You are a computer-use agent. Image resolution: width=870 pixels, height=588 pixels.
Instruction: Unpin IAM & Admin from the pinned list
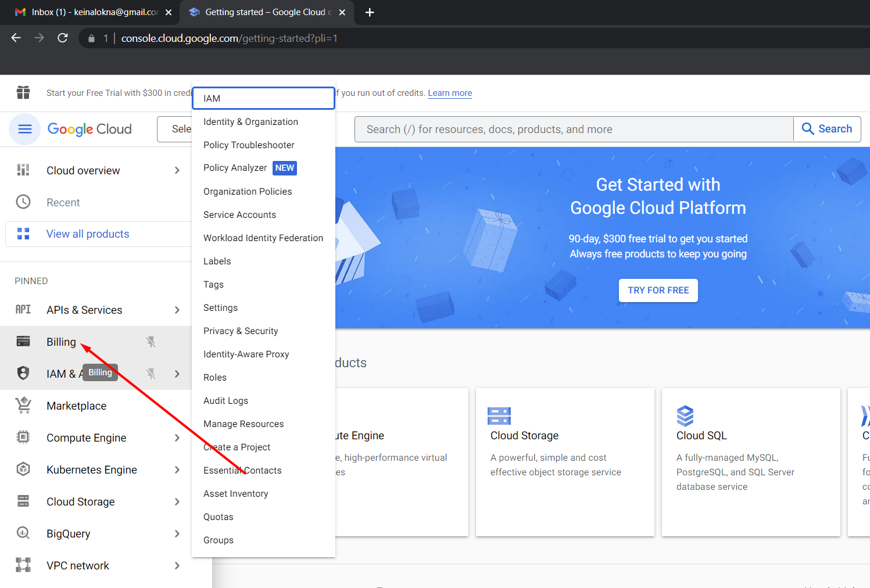(151, 374)
